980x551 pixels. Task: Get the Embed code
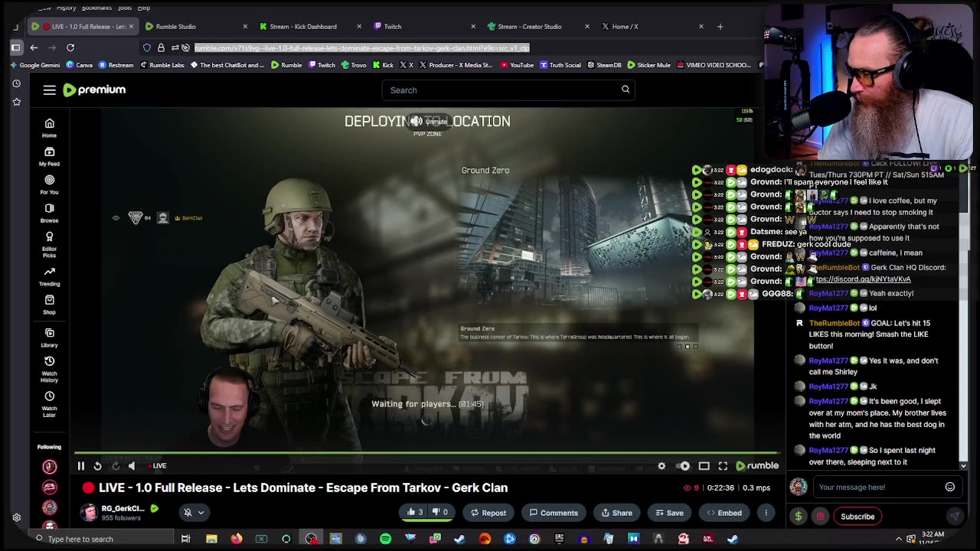[x=724, y=513]
